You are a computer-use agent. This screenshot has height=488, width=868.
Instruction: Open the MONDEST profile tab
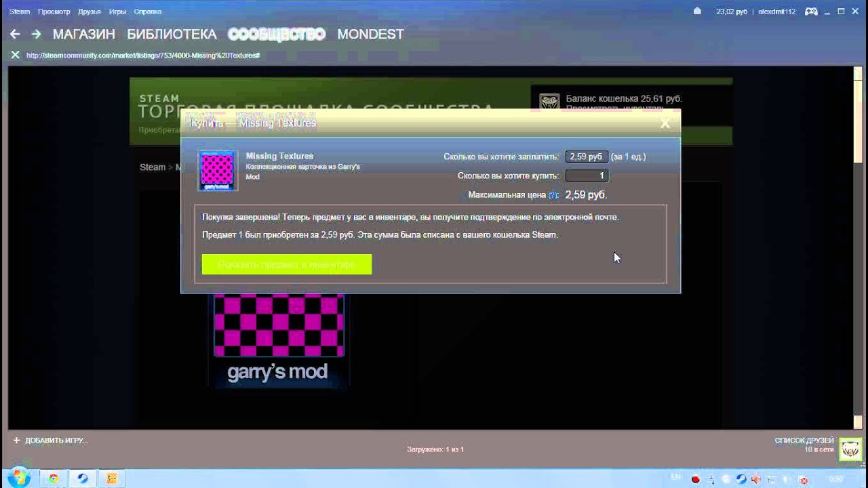point(370,34)
